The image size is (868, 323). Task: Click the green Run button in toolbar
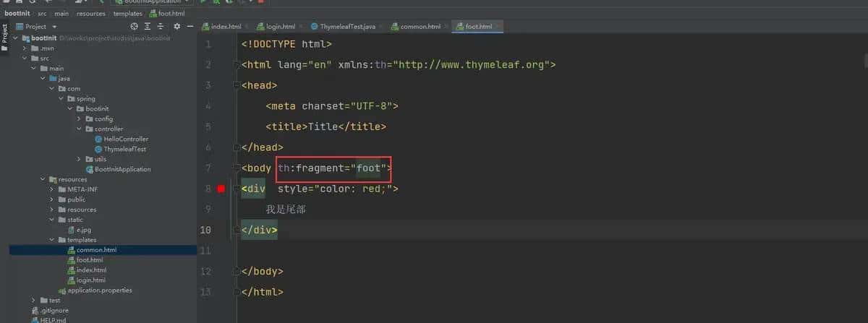point(203,2)
